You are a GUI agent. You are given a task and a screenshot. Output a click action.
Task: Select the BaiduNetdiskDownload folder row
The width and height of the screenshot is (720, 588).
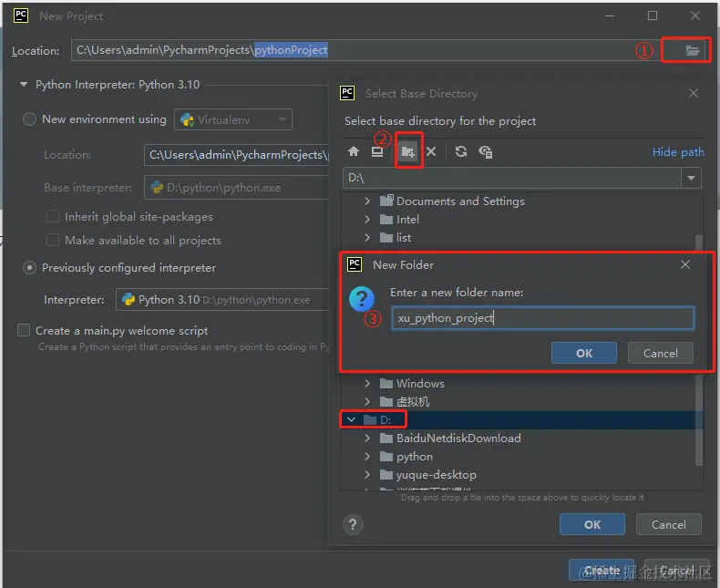pyautogui.click(x=518, y=438)
